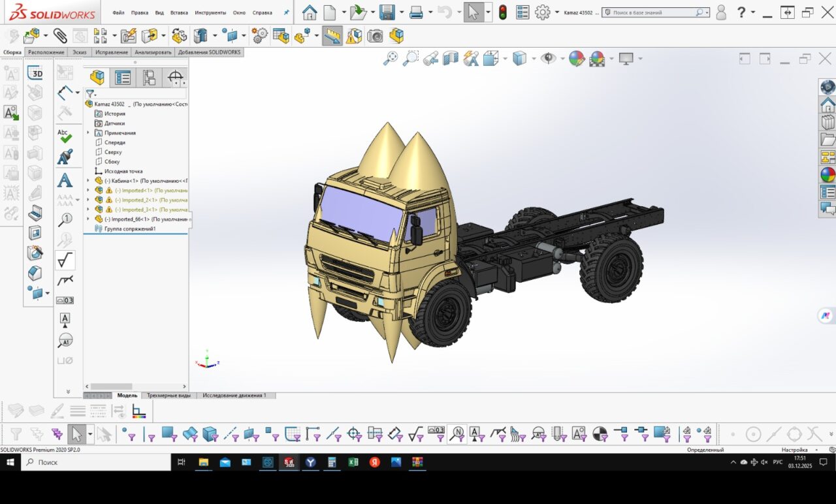Viewport: 836px width, 504px height.
Task: Click the Spell Checker Abc icon
Action: pyautogui.click(x=65, y=135)
